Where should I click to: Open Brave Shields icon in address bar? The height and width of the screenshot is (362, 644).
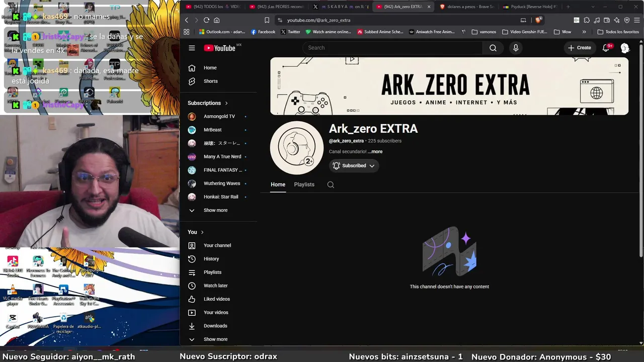(538, 20)
